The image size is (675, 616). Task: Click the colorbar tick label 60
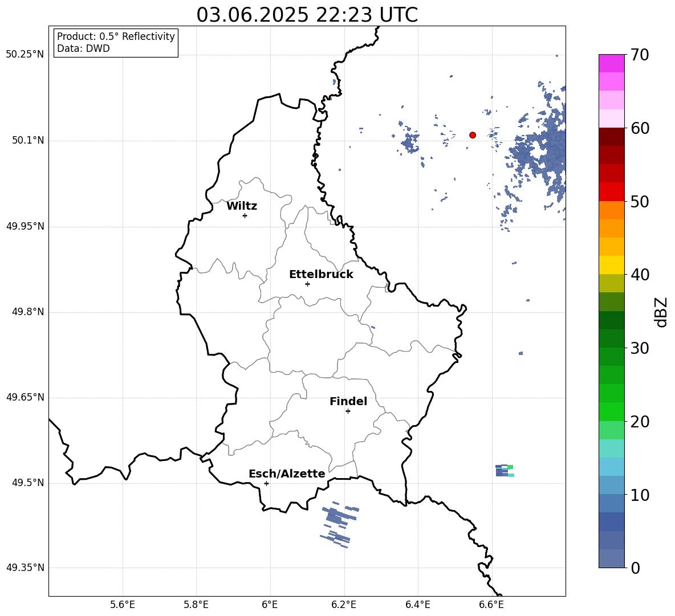[x=640, y=128]
